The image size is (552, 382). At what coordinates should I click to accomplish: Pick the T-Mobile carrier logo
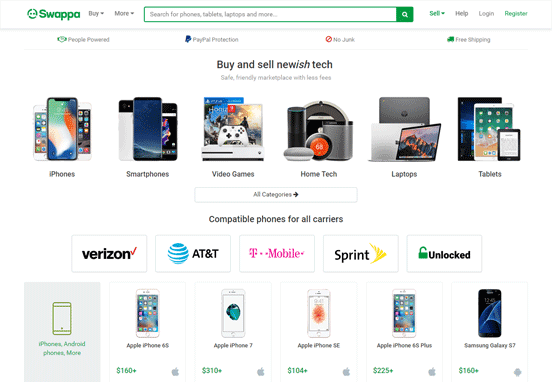tap(277, 253)
